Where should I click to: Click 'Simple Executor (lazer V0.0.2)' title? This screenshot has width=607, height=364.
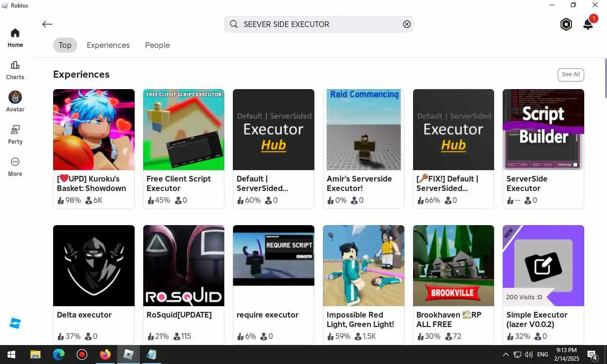coord(537,319)
